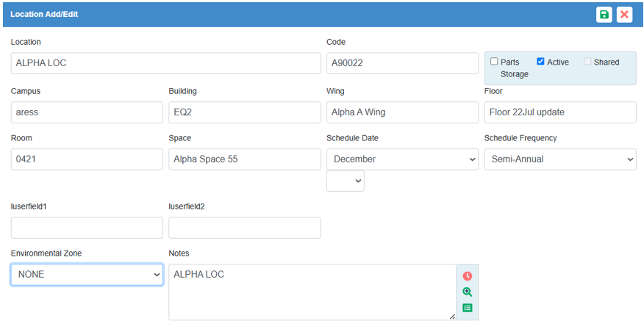Uncheck the Active checkbox

[x=541, y=62]
